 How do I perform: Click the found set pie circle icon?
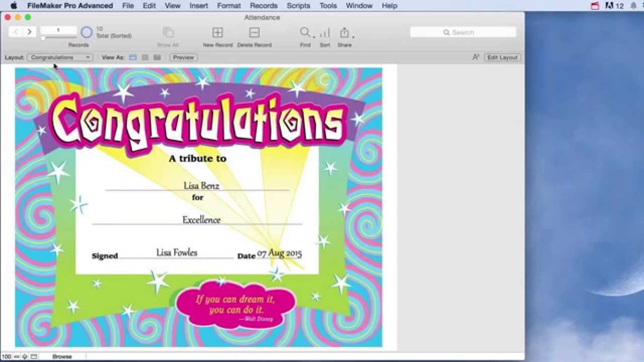click(87, 32)
